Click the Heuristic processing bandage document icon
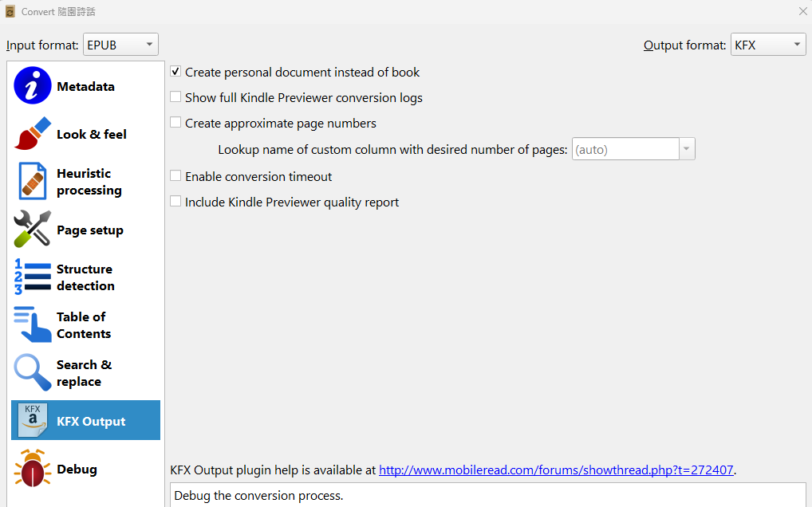The width and height of the screenshot is (812, 507). tap(32, 181)
